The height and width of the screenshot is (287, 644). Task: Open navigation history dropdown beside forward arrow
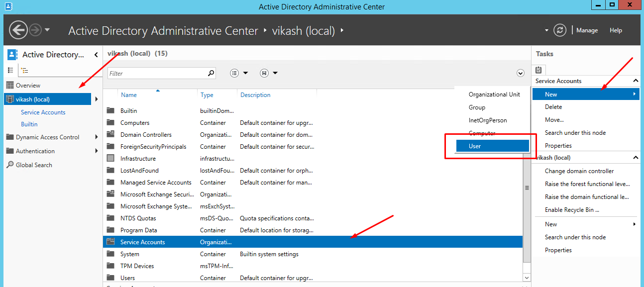pyautogui.click(x=47, y=30)
